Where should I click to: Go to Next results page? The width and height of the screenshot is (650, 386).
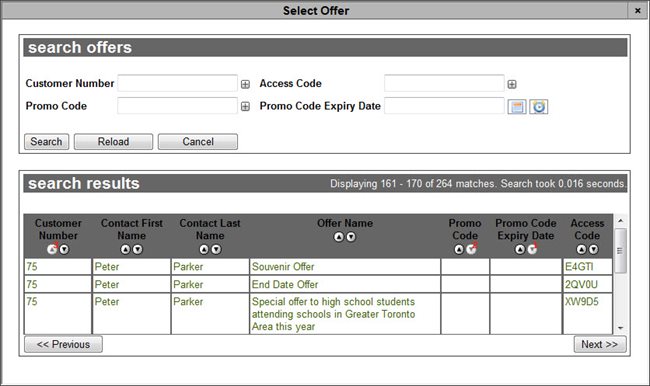pyautogui.click(x=600, y=344)
